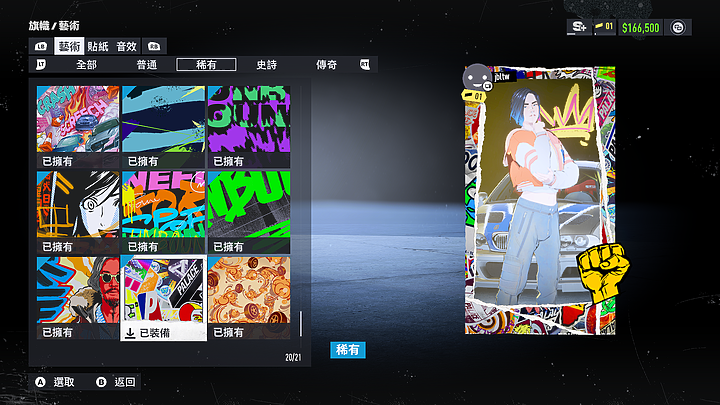Image resolution: width=720 pixels, height=405 pixels.
Task: Select the 稀有 rarity filter
Action: [x=206, y=65]
